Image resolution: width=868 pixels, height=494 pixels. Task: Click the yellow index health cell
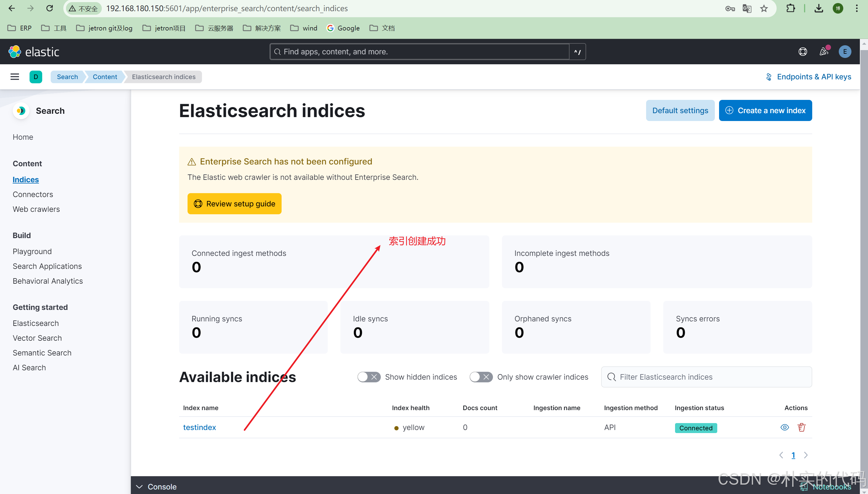(409, 427)
